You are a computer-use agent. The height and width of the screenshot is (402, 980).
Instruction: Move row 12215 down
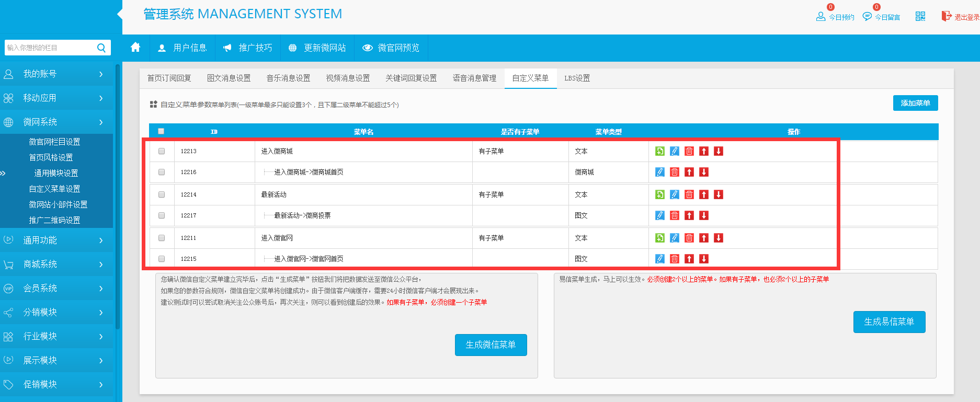(704, 259)
